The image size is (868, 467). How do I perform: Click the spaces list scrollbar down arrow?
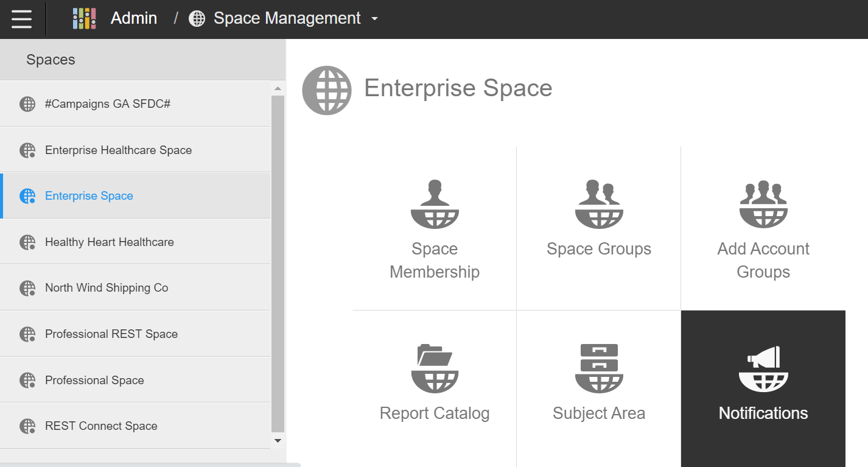(278, 440)
